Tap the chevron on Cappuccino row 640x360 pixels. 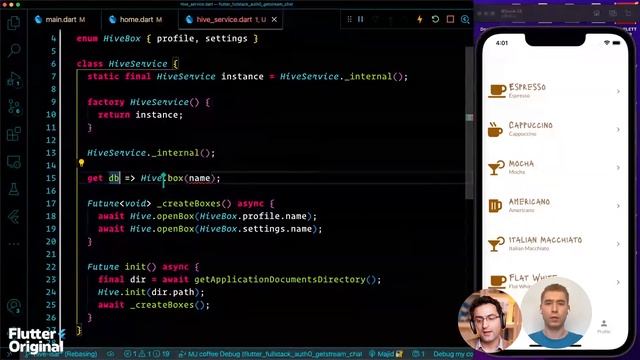pos(618,129)
